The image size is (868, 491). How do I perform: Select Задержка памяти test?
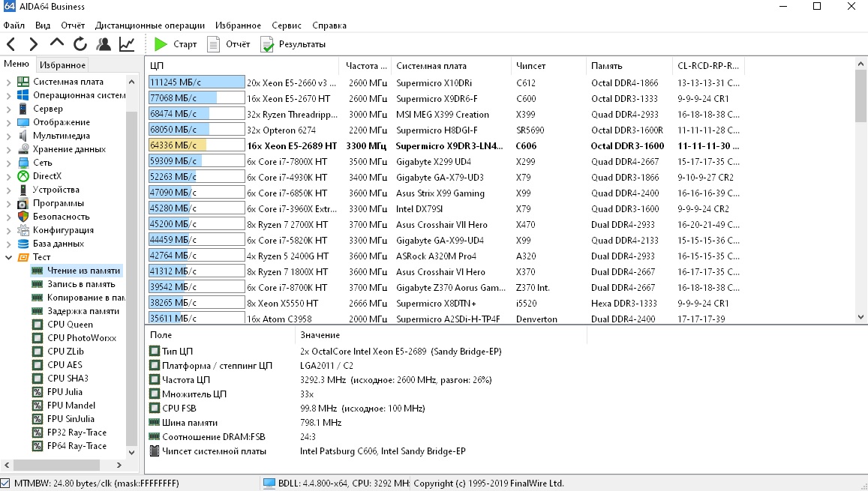[83, 311]
